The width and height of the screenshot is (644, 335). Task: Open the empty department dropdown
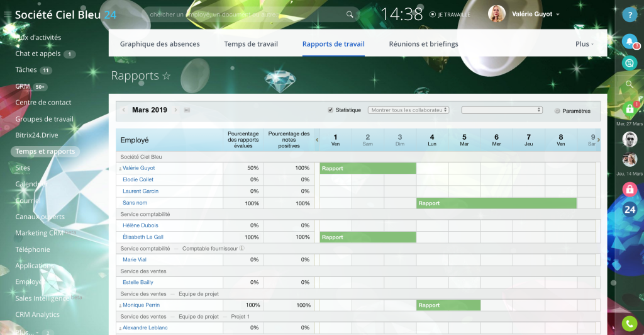point(501,110)
